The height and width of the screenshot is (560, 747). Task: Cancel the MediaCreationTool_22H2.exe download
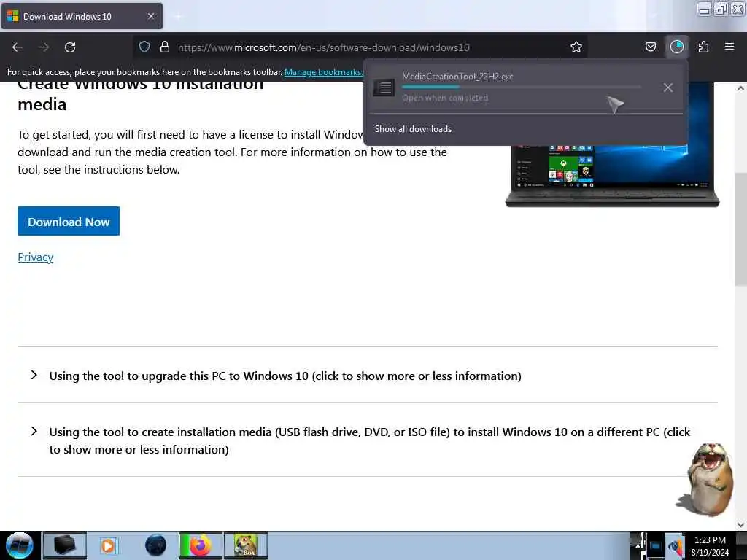click(x=668, y=87)
